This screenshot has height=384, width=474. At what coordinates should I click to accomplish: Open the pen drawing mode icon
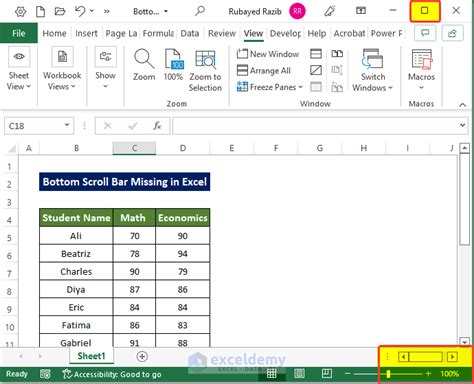coord(330,11)
